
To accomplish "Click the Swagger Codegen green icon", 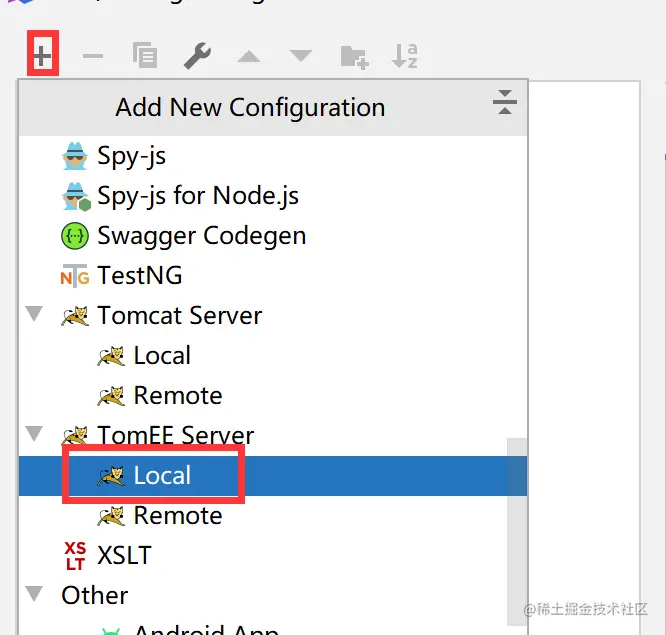I will 75,236.
